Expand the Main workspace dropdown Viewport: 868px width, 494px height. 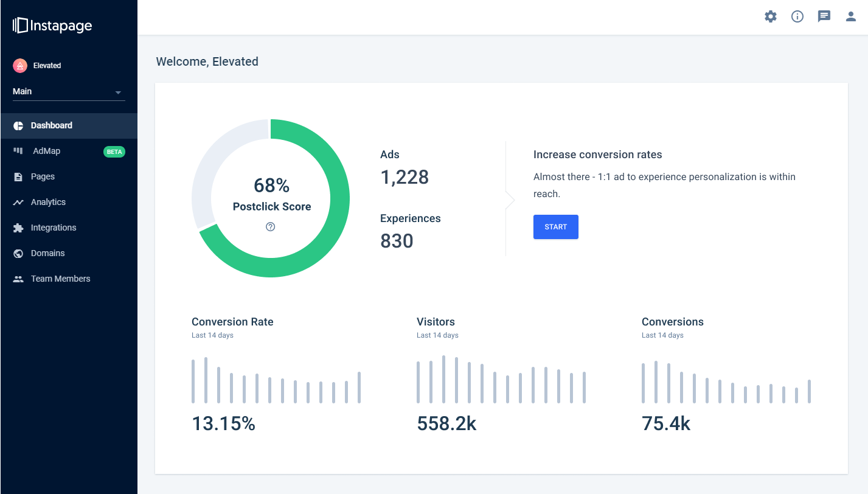point(119,91)
